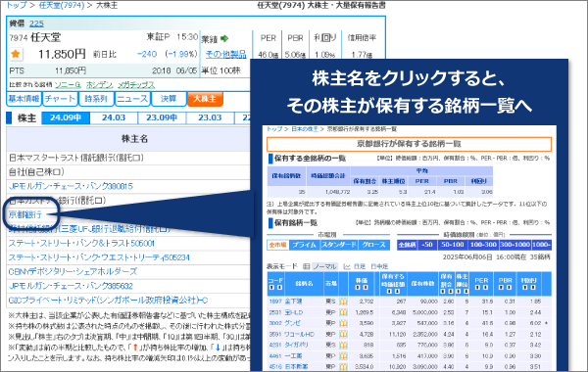Open the 225 link next to 貸借

click(36, 23)
